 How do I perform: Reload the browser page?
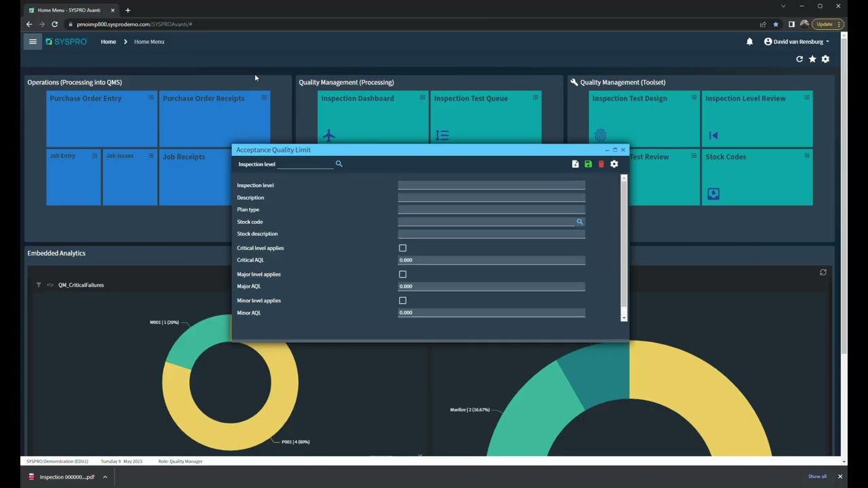click(55, 24)
